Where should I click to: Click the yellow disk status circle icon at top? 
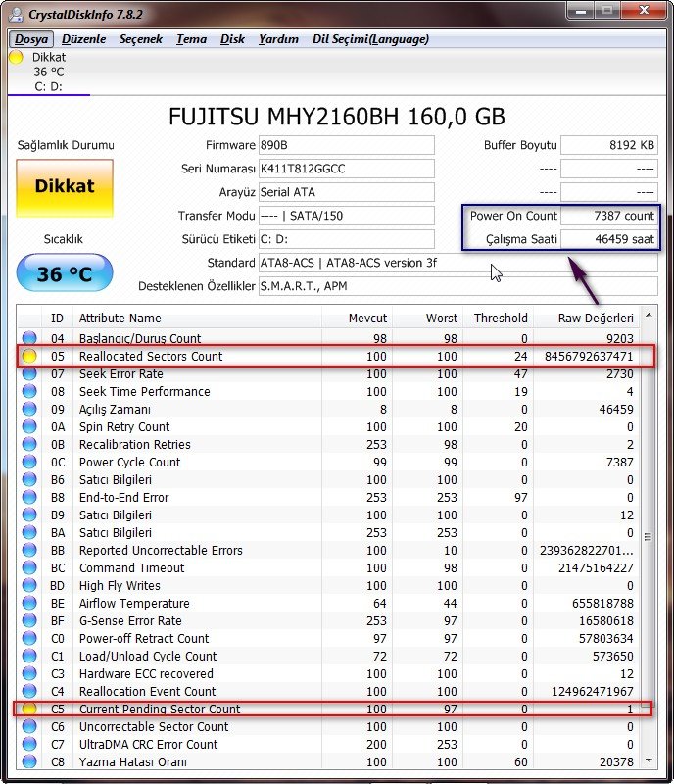click(16, 57)
